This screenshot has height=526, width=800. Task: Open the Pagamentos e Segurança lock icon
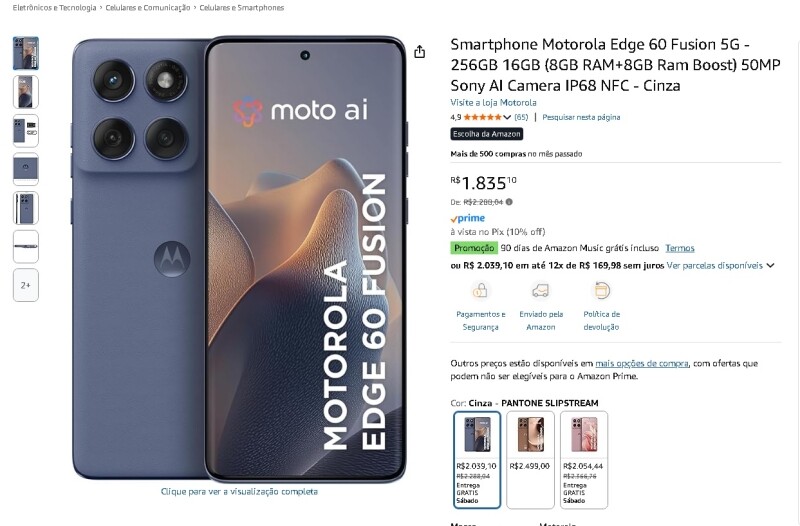click(480, 291)
